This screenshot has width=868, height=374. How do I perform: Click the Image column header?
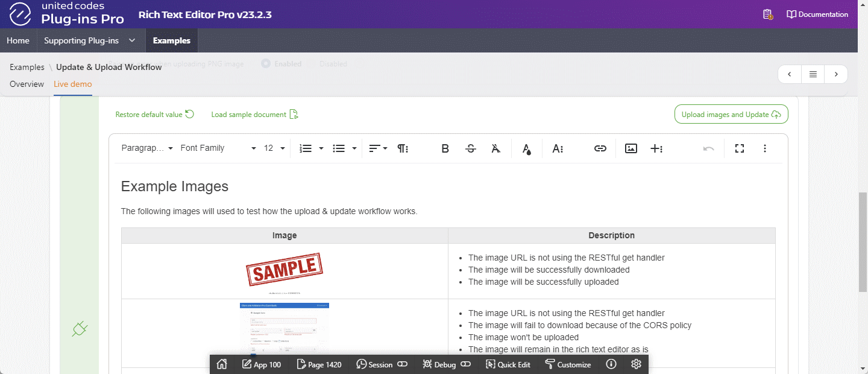(285, 236)
